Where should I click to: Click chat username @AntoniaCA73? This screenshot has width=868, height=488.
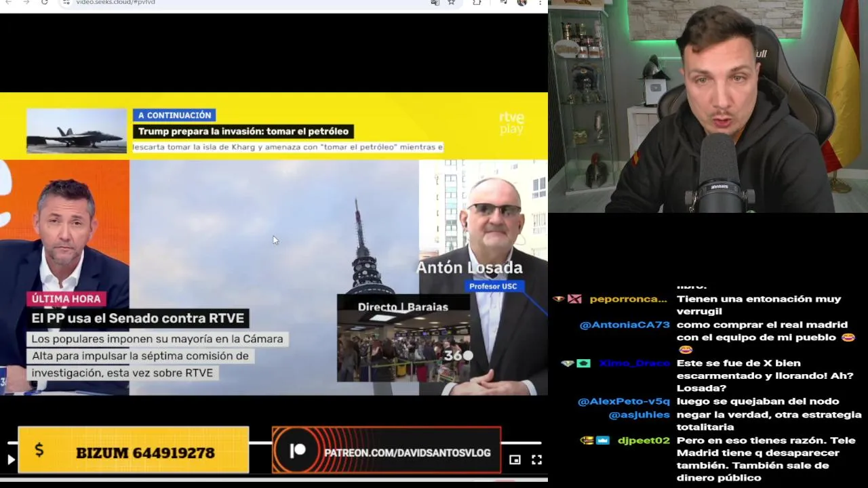[625, 325]
